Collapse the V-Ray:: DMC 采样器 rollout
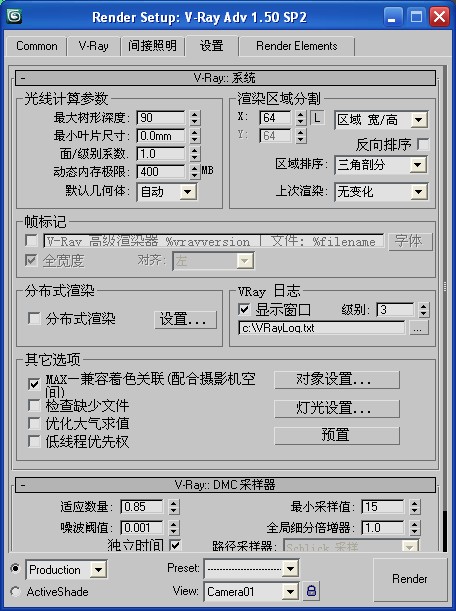Image resolution: width=456 pixels, height=611 pixels. [x=225, y=485]
